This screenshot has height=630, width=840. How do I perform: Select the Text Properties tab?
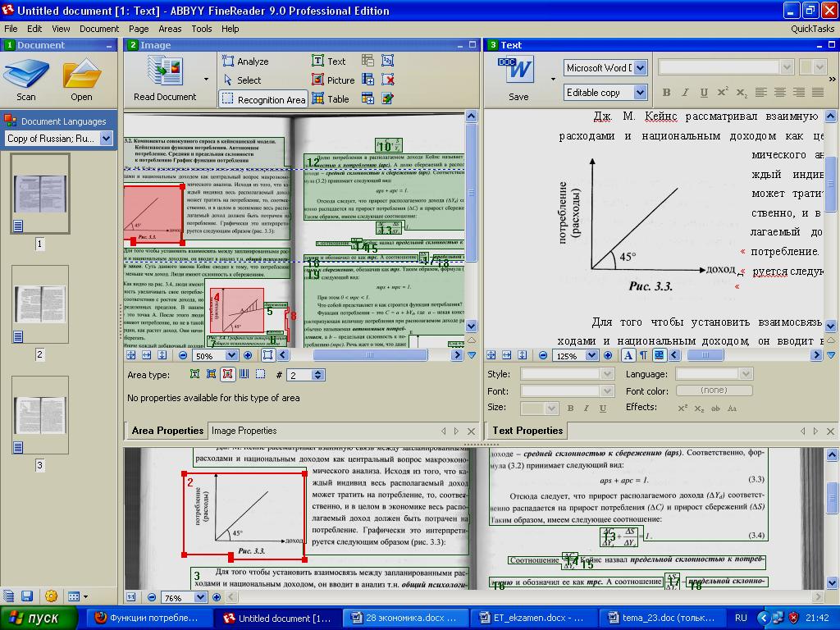click(x=527, y=430)
